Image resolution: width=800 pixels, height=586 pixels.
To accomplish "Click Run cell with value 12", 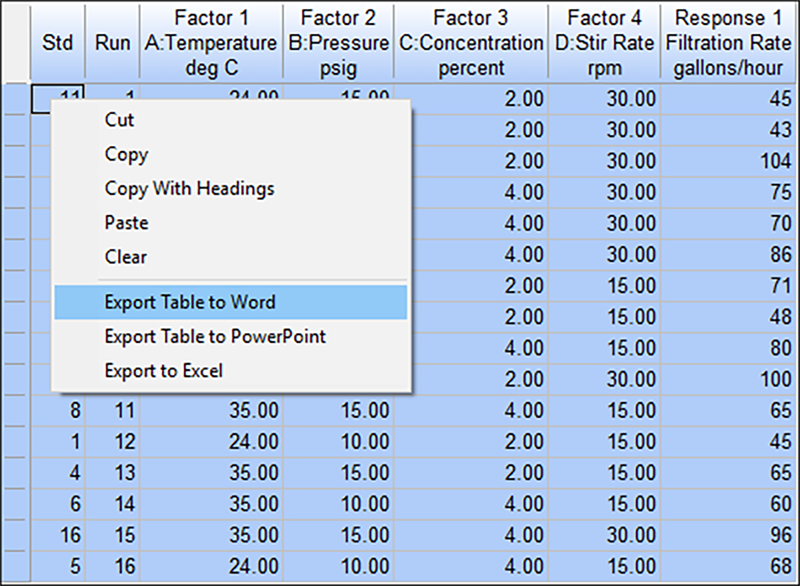I will pos(112,442).
